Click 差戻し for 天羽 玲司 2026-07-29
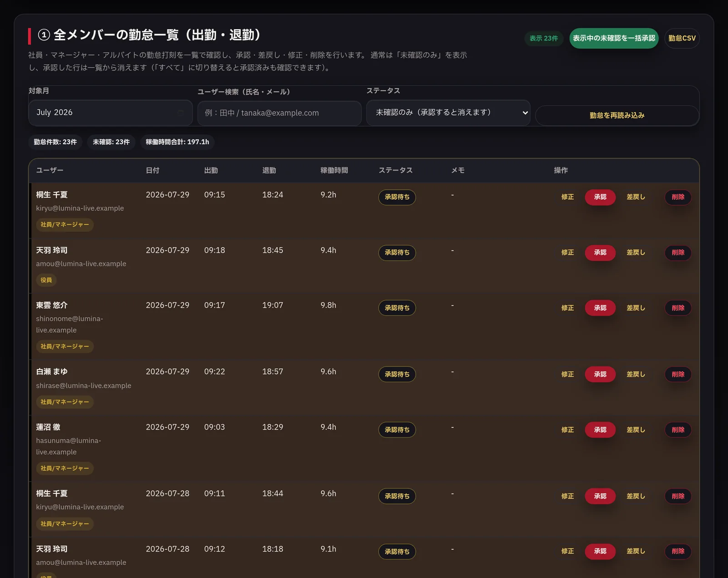This screenshot has width=728, height=578. 636,253
